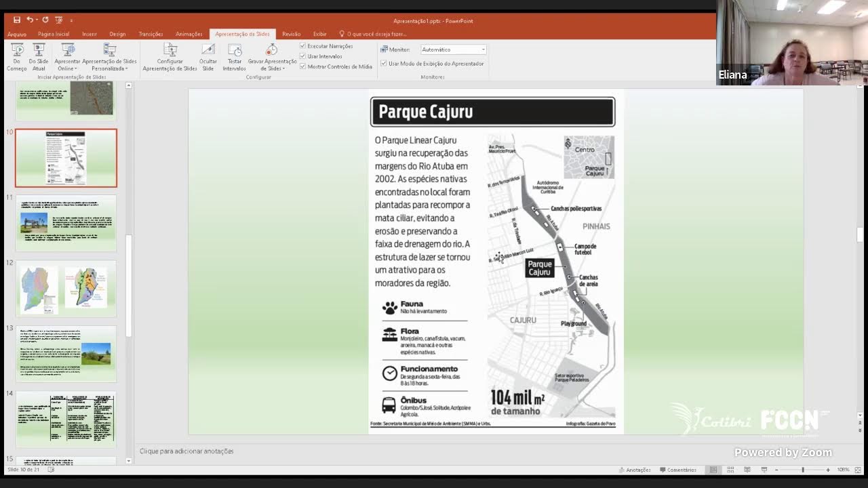
Task: Open Gravar Apresentação de Slides
Action: [272, 58]
